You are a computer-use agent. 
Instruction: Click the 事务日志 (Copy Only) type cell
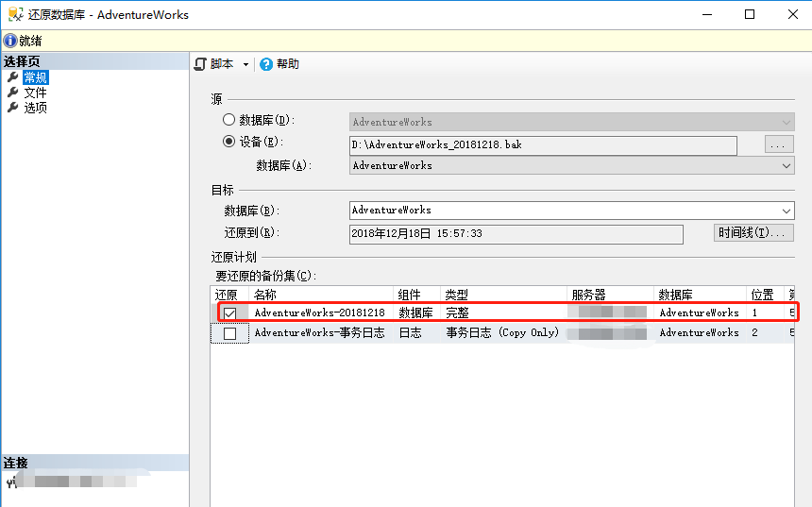tap(502, 333)
